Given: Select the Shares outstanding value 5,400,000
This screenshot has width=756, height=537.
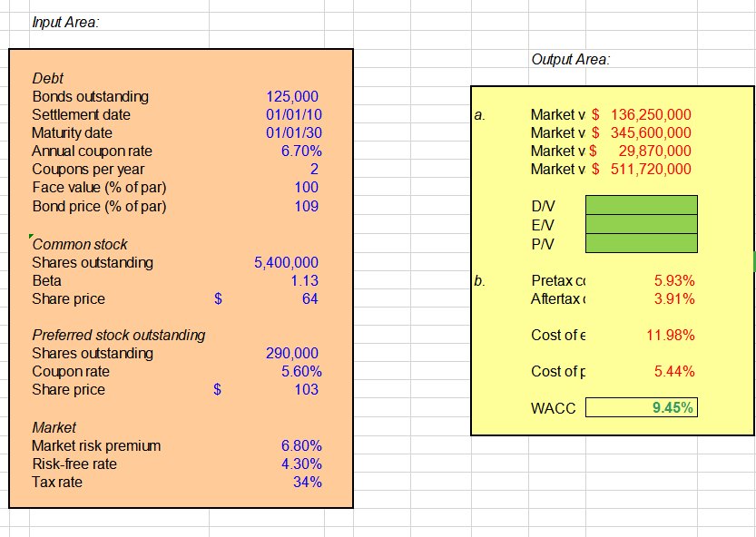Looking at the screenshot, I should click(292, 262).
